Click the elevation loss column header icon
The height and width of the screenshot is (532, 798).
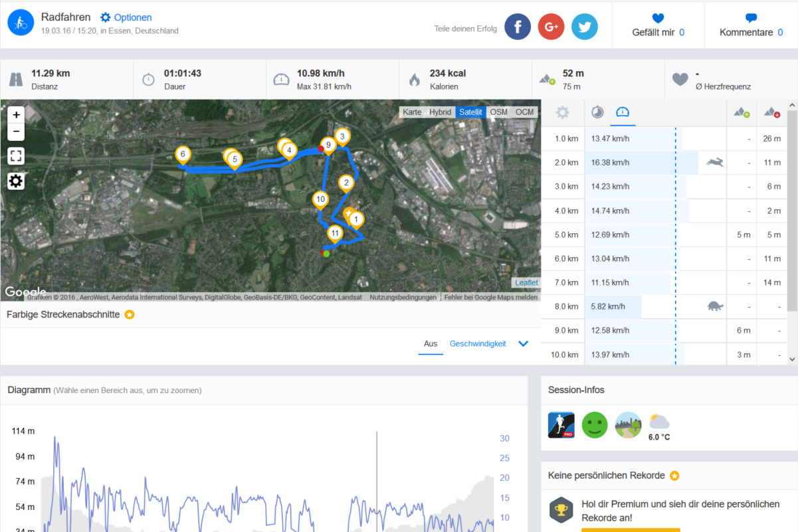pyautogui.click(x=771, y=112)
